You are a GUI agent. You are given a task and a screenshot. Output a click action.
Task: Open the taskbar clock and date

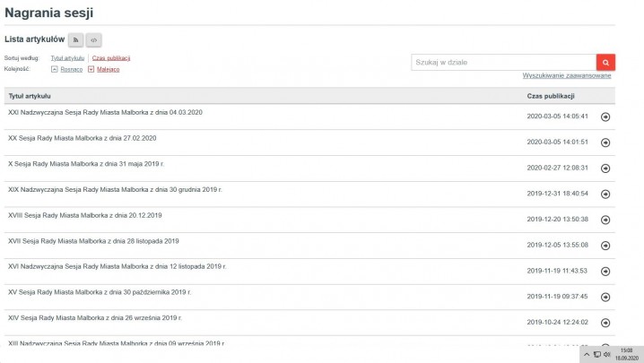click(627, 353)
